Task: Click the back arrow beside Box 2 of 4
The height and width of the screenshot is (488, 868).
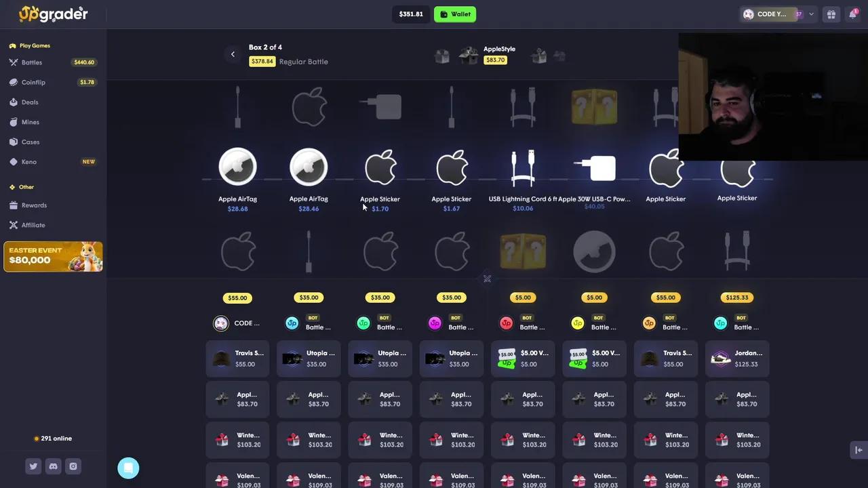Action: coord(233,54)
